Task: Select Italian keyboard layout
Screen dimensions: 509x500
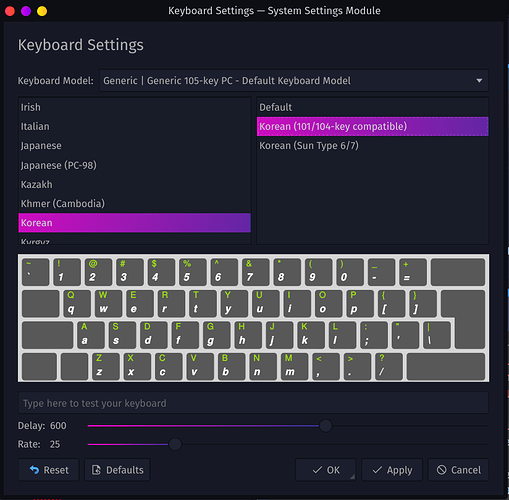Action: point(134,126)
